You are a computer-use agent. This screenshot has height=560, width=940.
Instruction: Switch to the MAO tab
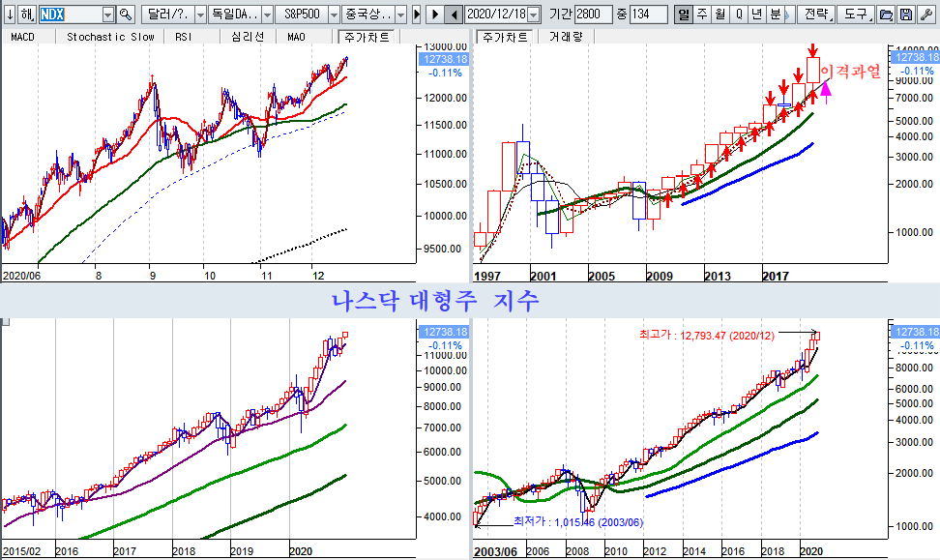pyautogui.click(x=296, y=37)
